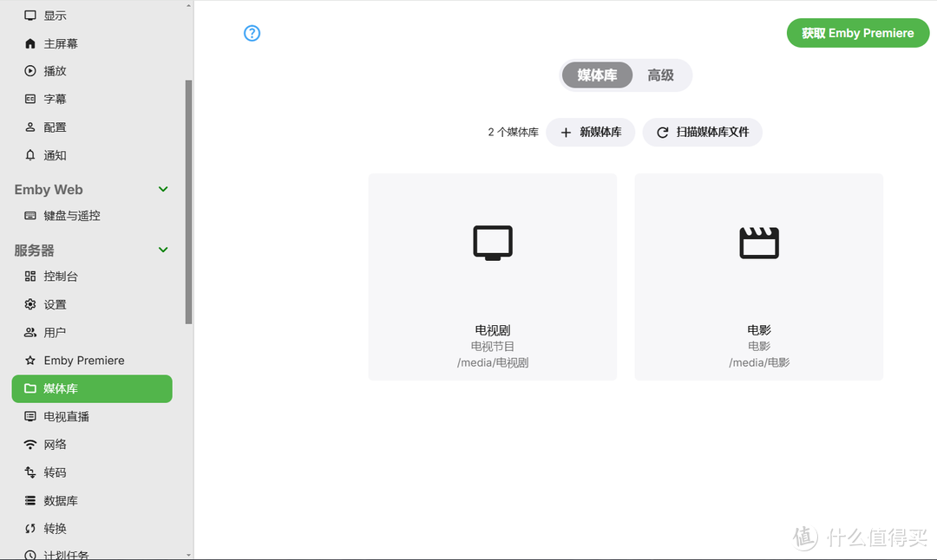Click the live TV icon beside 电视直播
Image resolution: width=937 pixels, height=560 pixels.
29,417
